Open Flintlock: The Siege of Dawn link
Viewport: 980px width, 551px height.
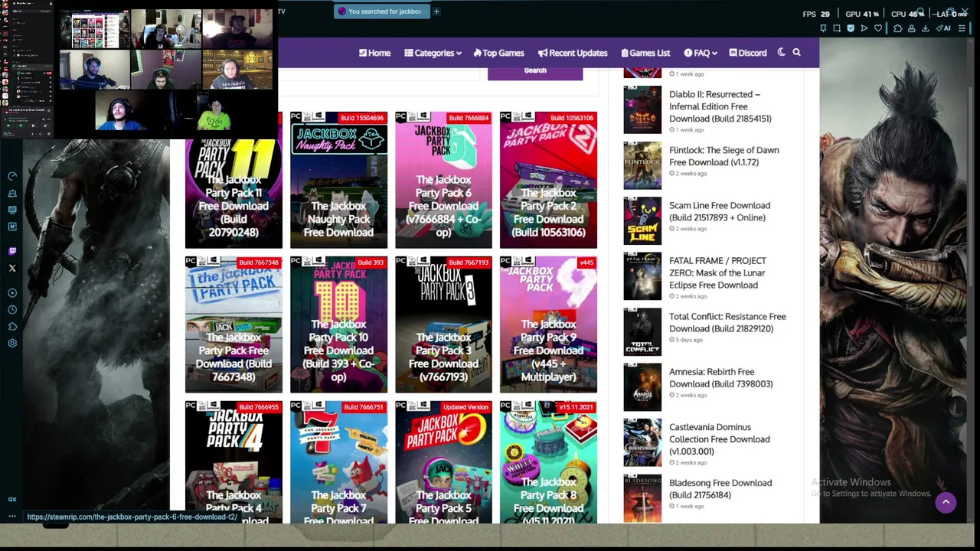coord(724,156)
